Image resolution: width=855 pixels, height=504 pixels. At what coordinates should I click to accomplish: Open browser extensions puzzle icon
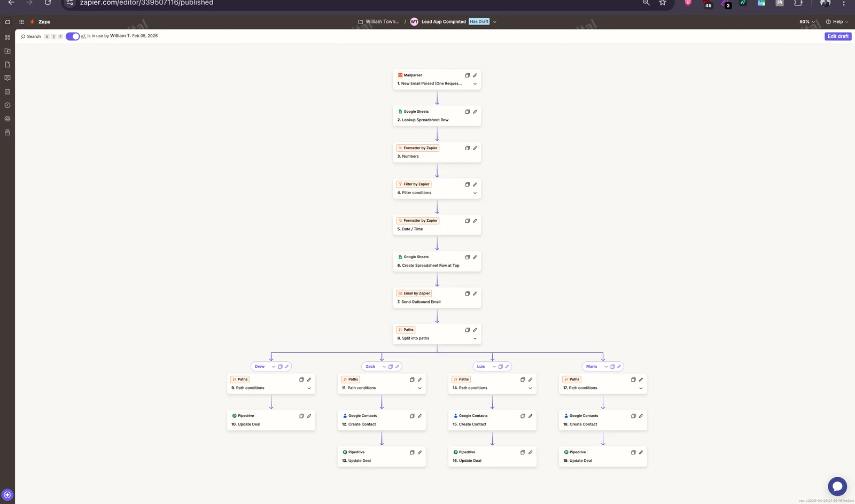pyautogui.click(x=798, y=3)
